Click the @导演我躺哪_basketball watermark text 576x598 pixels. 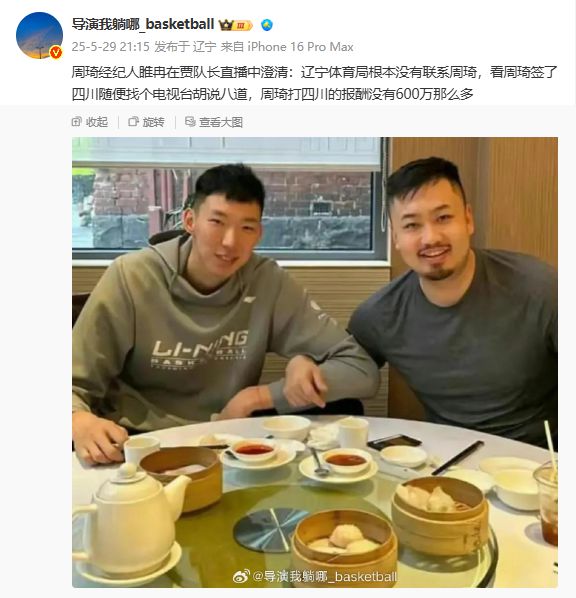[x=325, y=576]
